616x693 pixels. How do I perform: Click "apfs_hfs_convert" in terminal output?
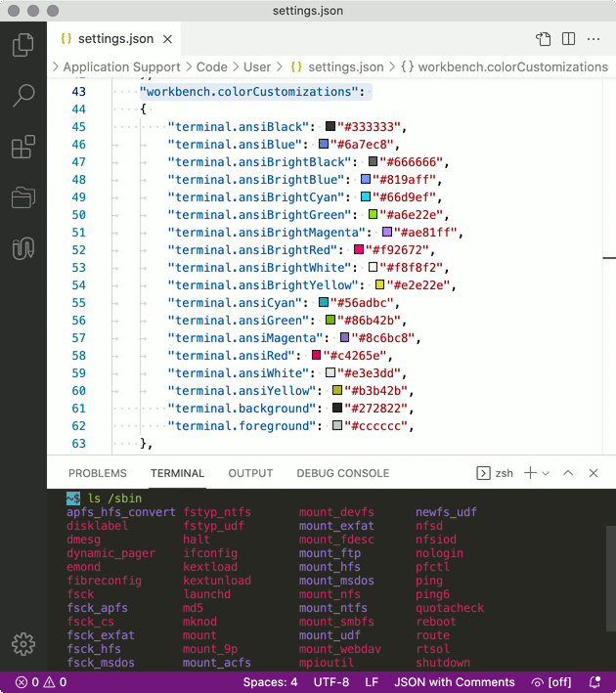click(120, 512)
